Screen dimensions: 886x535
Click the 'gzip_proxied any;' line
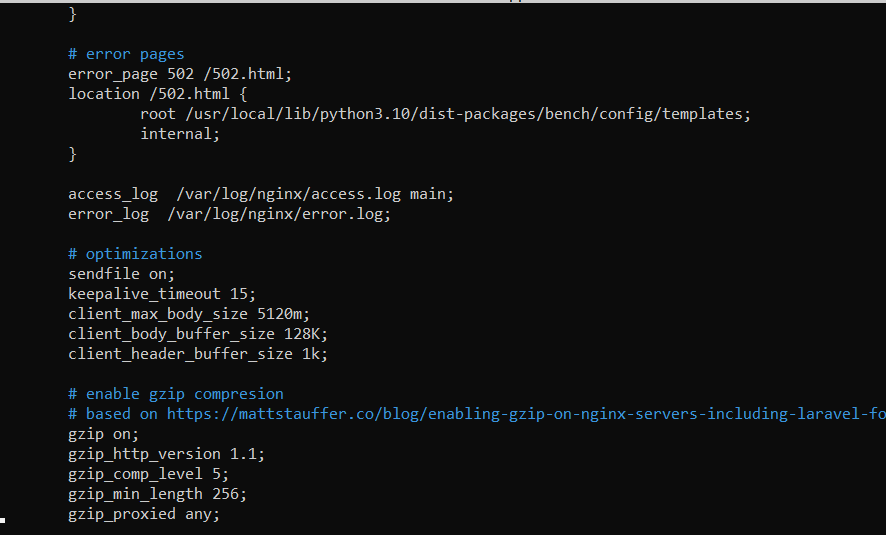tap(144, 514)
